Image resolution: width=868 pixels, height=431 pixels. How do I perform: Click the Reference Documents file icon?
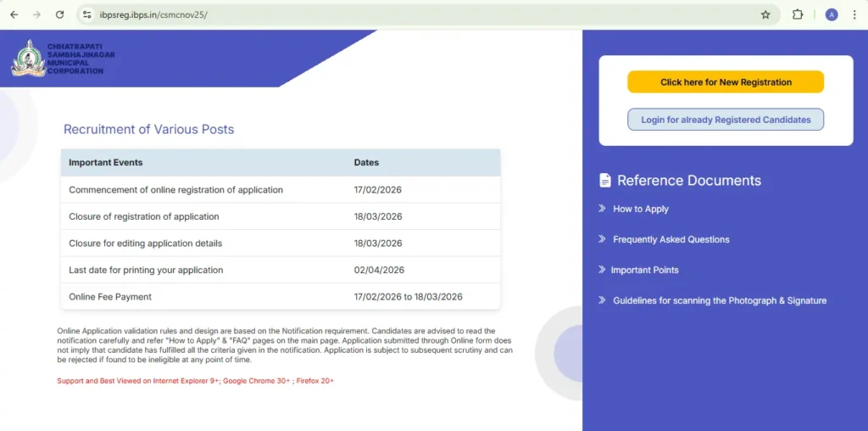tap(604, 180)
